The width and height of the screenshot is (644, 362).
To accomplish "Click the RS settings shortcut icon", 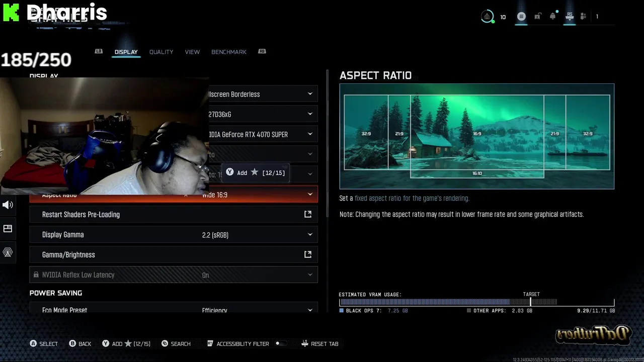I will pyautogui.click(x=570, y=17).
